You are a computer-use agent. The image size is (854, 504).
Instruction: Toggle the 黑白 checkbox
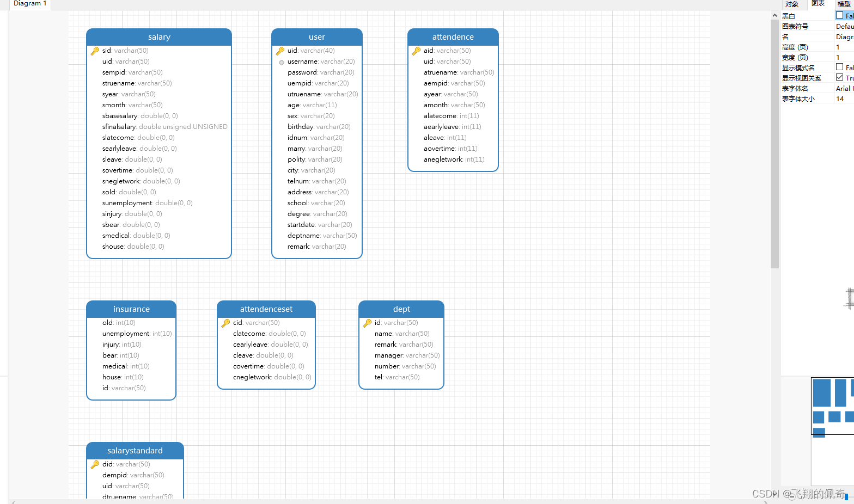(839, 15)
